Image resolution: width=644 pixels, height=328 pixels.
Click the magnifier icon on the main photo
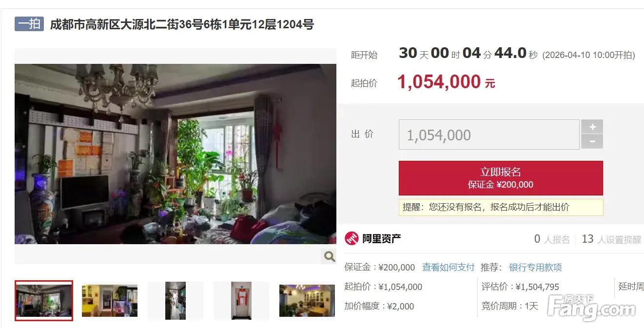point(329,256)
